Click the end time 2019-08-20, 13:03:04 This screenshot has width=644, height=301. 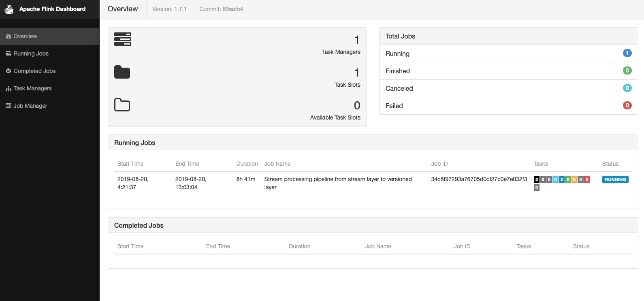tap(191, 183)
